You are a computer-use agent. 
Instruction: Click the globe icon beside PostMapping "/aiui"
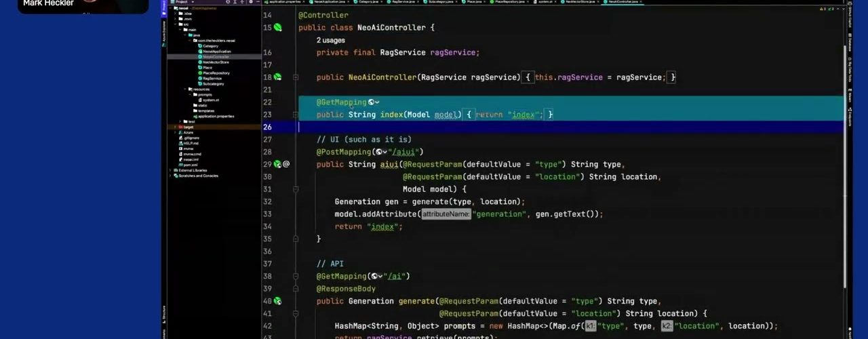[380, 152]
